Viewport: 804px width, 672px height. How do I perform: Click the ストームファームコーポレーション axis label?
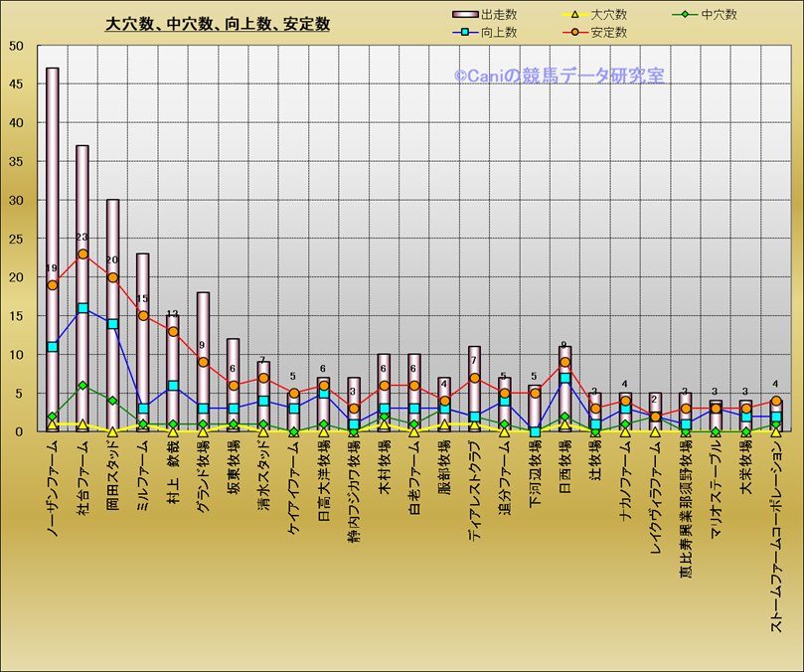pos(776,537)
